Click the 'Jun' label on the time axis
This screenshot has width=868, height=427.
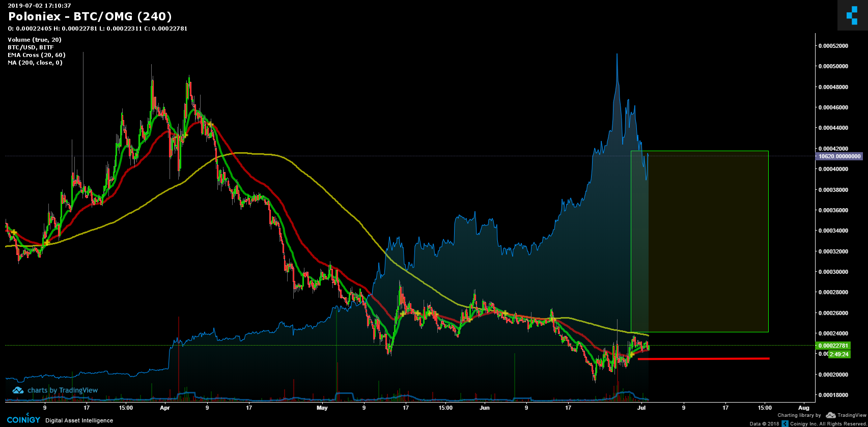[x=485, y=408]
